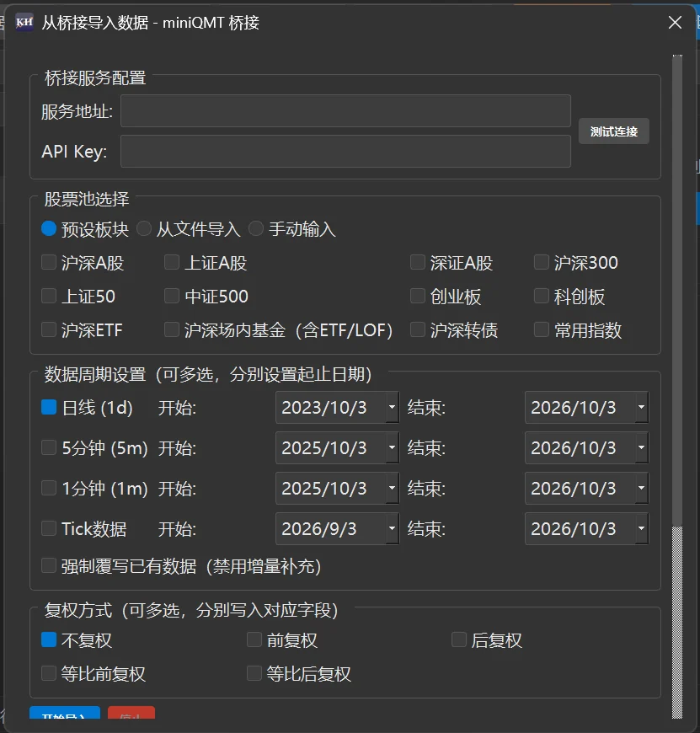
Task: Check the 上证50 checkbox
Action: point(49,296)
